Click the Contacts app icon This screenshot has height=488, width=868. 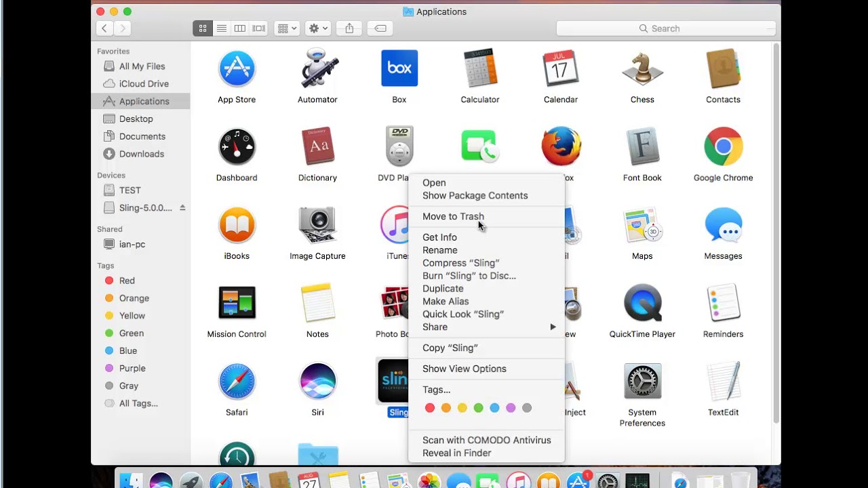[x=723, y=68]
